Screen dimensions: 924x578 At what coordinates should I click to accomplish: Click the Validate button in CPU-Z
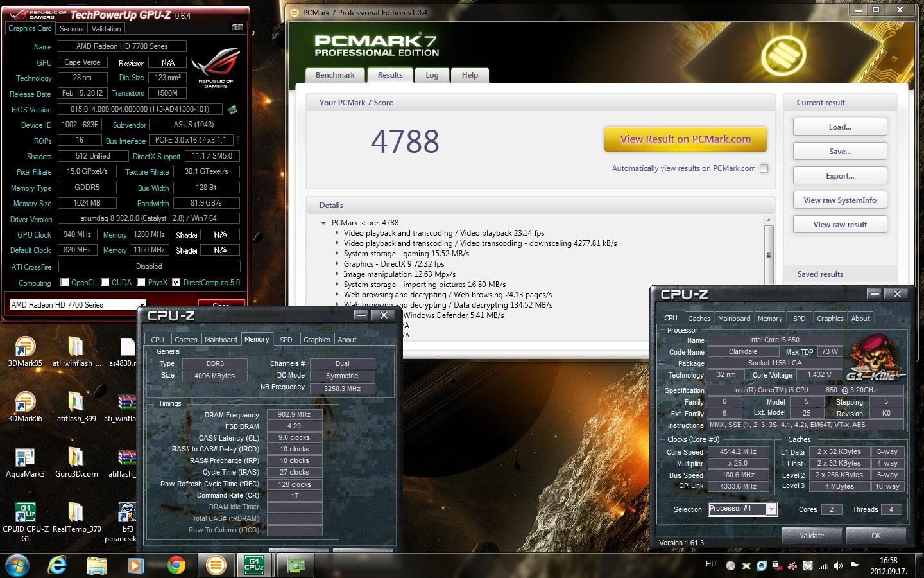point(812,536)
